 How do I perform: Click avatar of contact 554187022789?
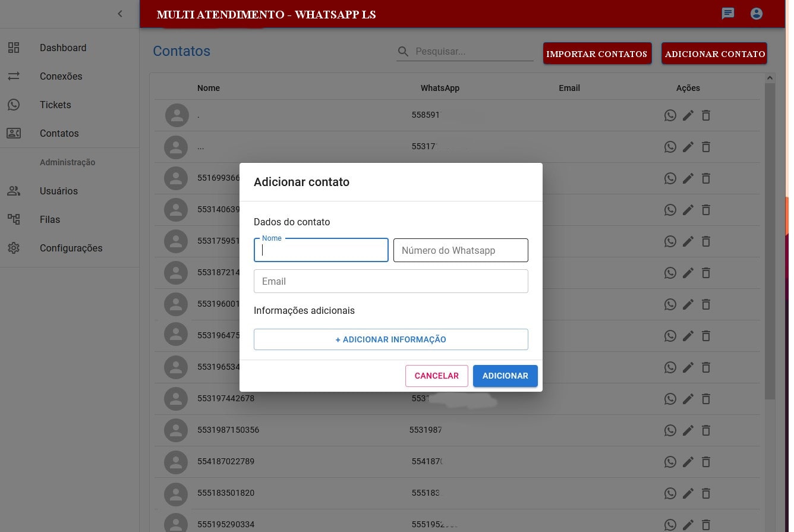[x=177, y=462]
